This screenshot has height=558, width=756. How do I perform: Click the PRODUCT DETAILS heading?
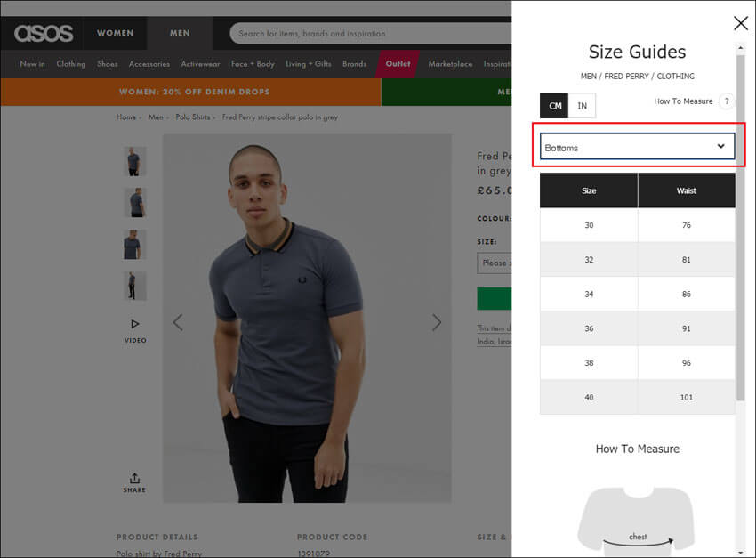coord(157,537)
